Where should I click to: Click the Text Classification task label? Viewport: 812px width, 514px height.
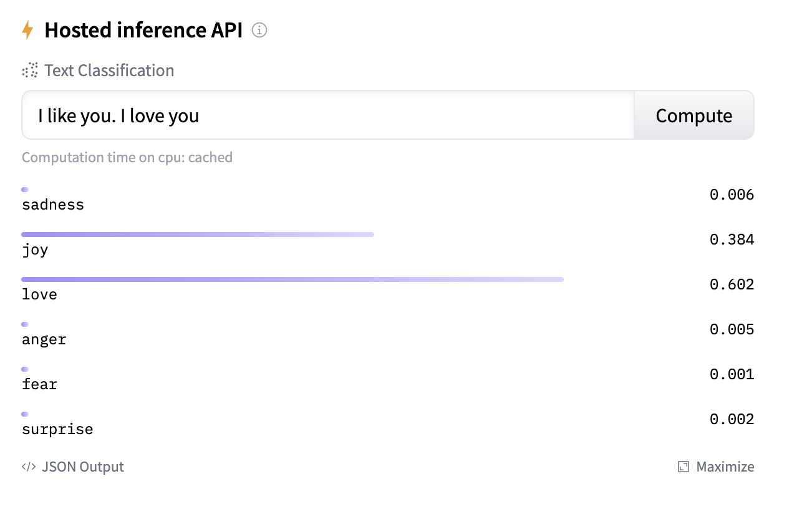109,70
